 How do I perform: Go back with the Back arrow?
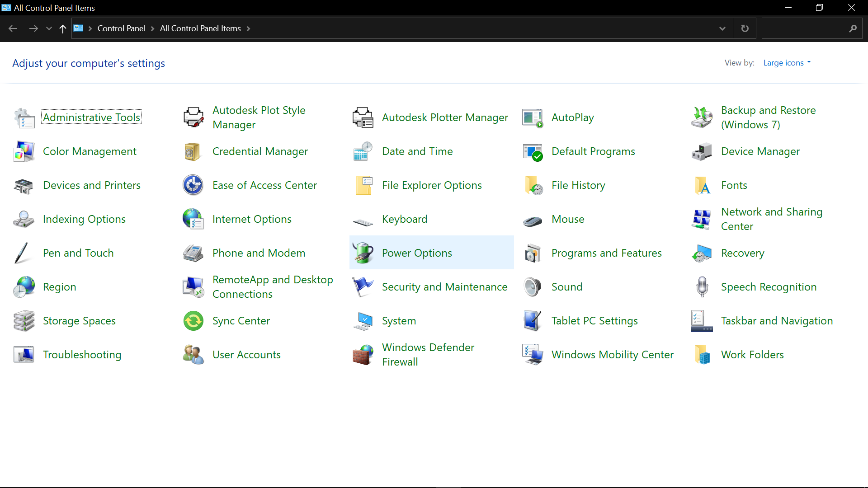tap(13, 28)
